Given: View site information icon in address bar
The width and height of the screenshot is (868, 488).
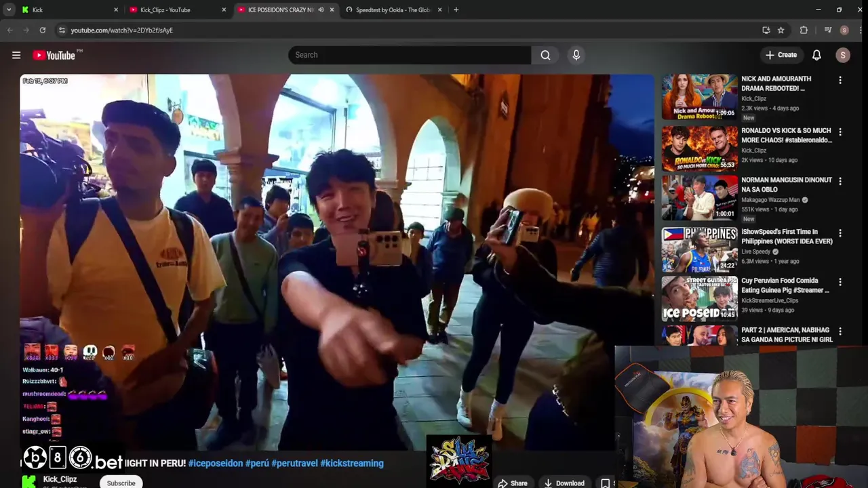Looking at the screenshot, I should 62,30.
